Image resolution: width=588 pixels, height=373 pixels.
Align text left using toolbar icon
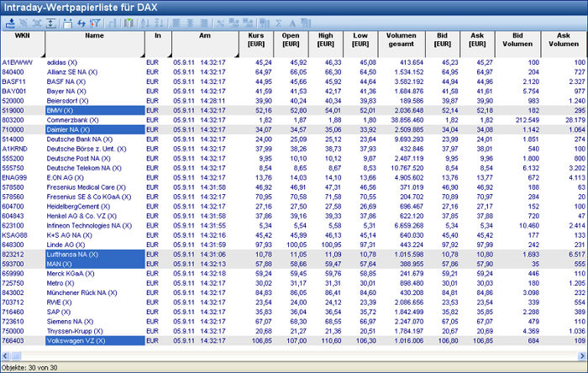tap(176, 23)
